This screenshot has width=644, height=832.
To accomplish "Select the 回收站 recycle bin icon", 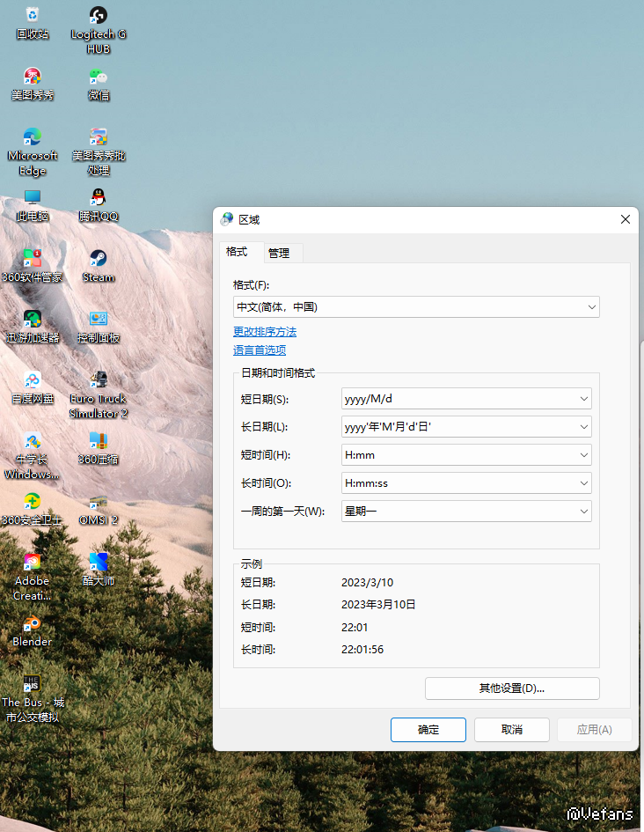I will pyautogui.click(x=33, y=16).
